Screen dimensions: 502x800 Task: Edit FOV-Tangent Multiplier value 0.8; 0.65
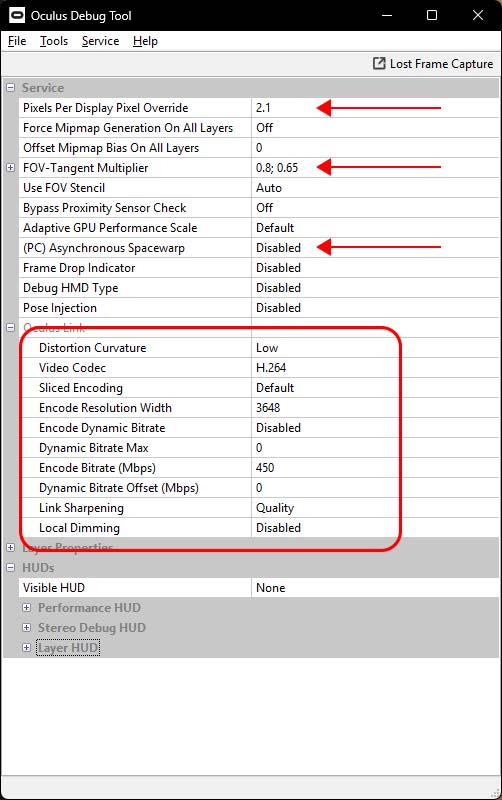(375, 167)
